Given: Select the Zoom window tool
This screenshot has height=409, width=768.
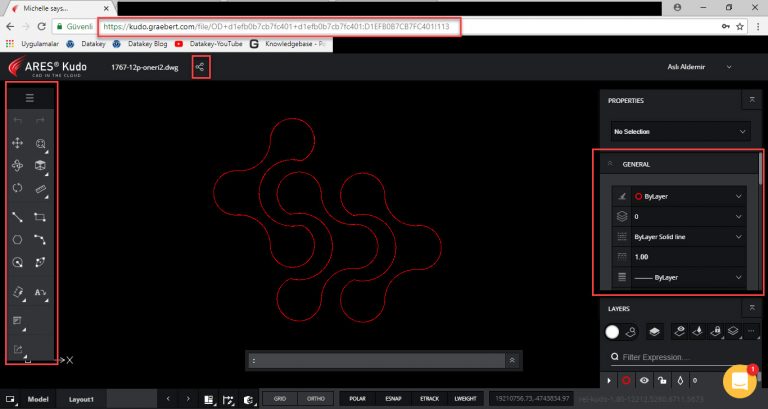Looking at the screenshot, I should point(42,145).
